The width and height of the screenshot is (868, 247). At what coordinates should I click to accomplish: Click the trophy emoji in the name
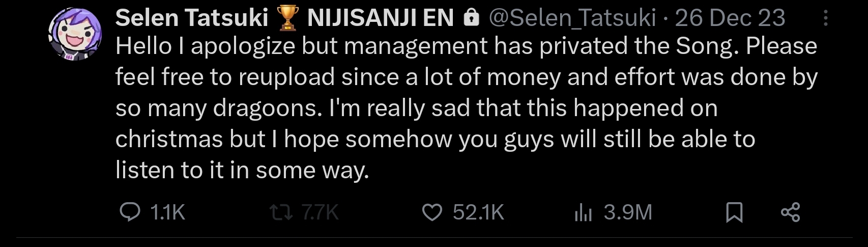pyautogui.click(x=287, y=18)
